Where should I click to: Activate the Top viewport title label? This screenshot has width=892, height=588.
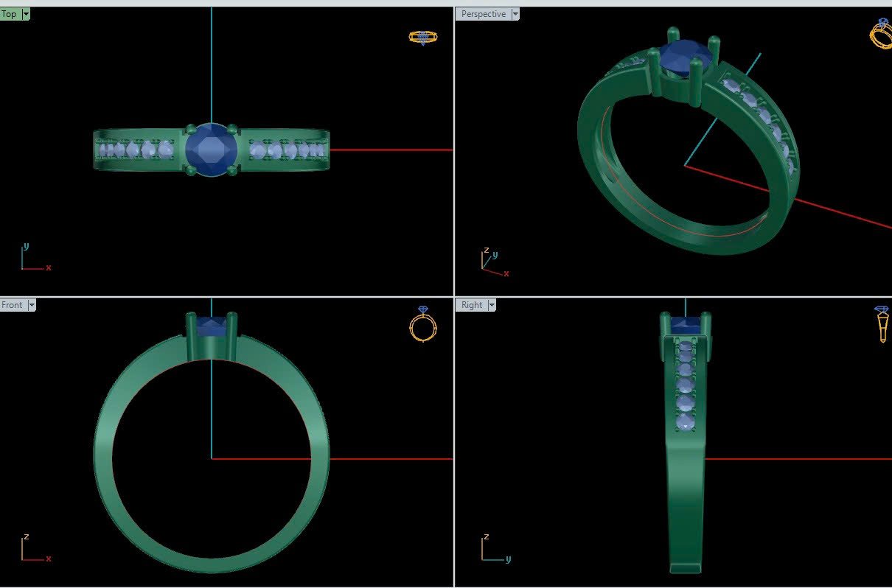point(10,14)
